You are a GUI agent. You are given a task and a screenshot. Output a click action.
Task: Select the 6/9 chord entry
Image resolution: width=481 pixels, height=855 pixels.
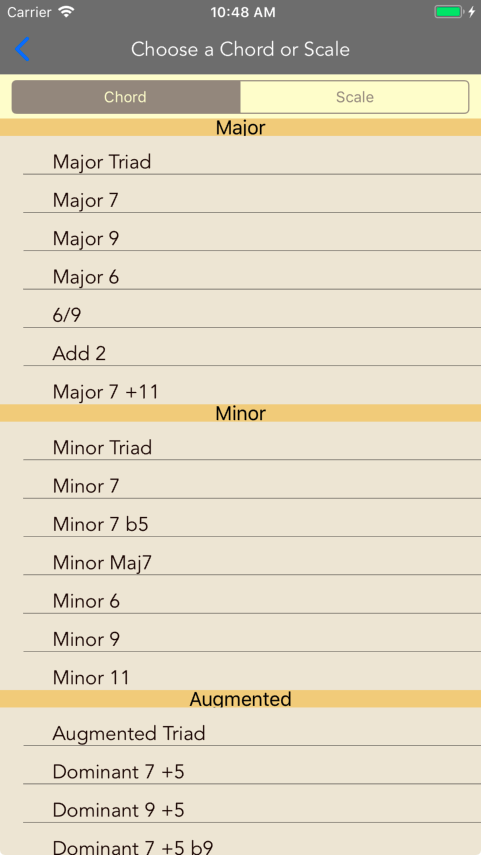[x=240, y=309]
